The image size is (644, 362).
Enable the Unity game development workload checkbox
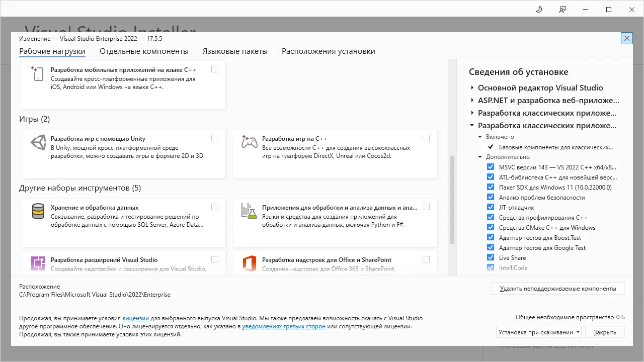coord(215,138)
